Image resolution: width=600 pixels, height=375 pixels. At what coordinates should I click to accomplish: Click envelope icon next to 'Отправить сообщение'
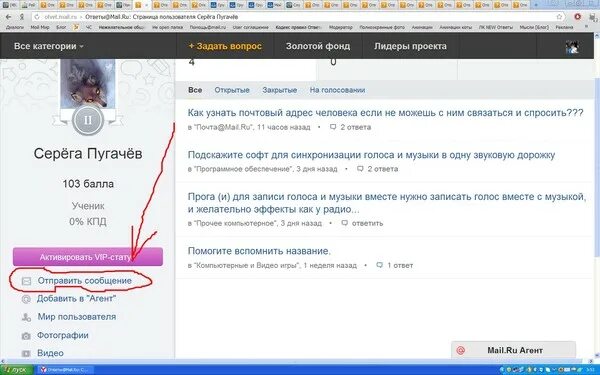point(26,282)
